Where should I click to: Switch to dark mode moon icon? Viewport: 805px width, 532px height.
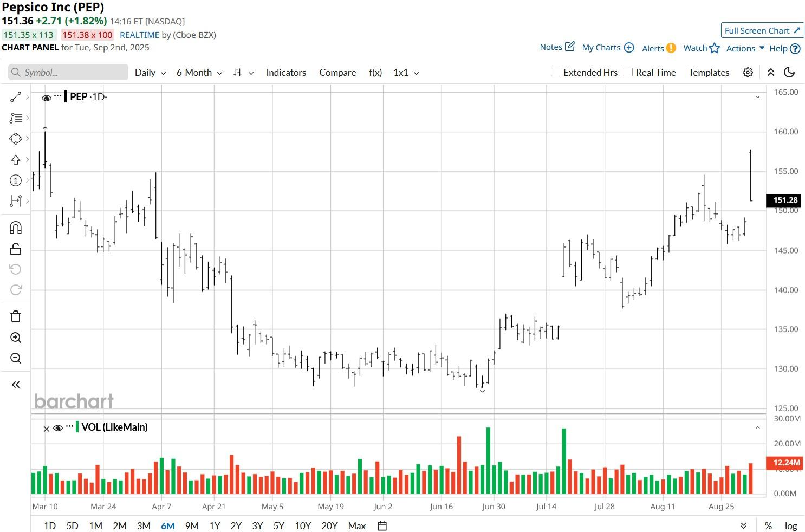pyautogui.click(x=790, y=72)
